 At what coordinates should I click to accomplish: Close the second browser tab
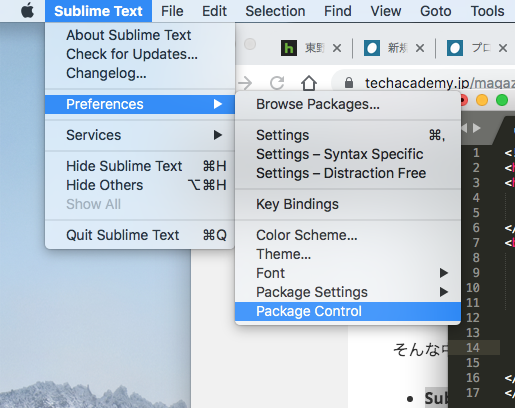tap(420, 48)
